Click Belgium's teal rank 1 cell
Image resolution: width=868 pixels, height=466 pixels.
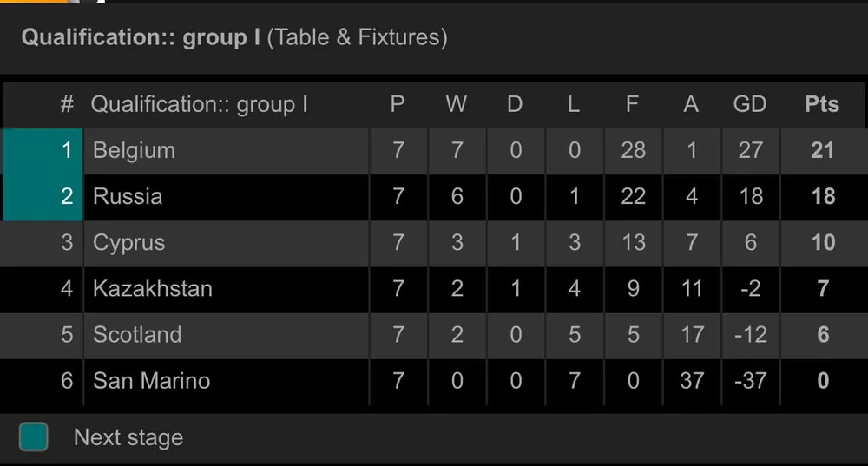pyautogui.click(x=43, y=151)
